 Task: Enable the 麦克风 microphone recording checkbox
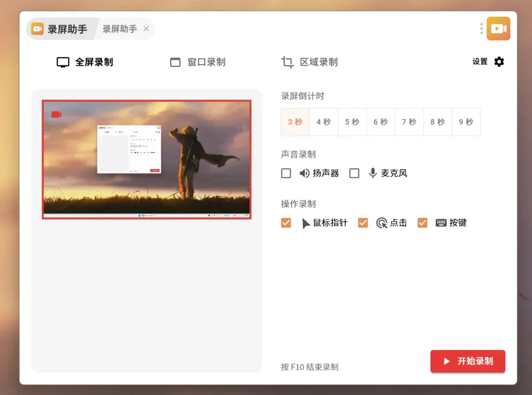[x=354, y=173]
